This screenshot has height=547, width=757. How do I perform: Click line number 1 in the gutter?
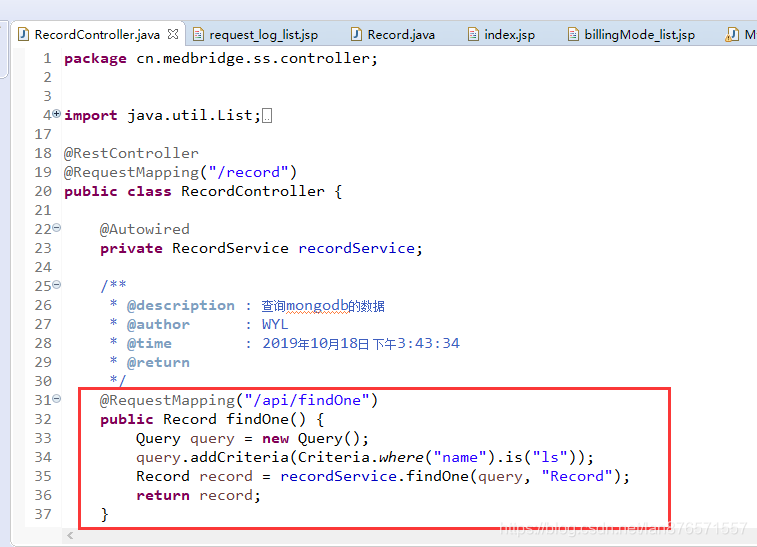pyautogui.click(x=47, y=58)
